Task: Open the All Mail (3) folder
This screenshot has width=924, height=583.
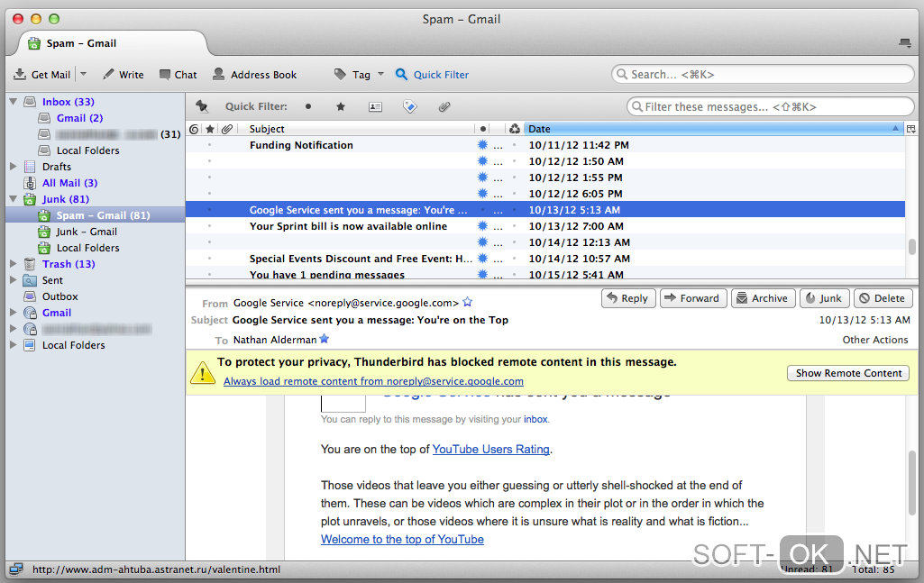Action: (69, 183)
